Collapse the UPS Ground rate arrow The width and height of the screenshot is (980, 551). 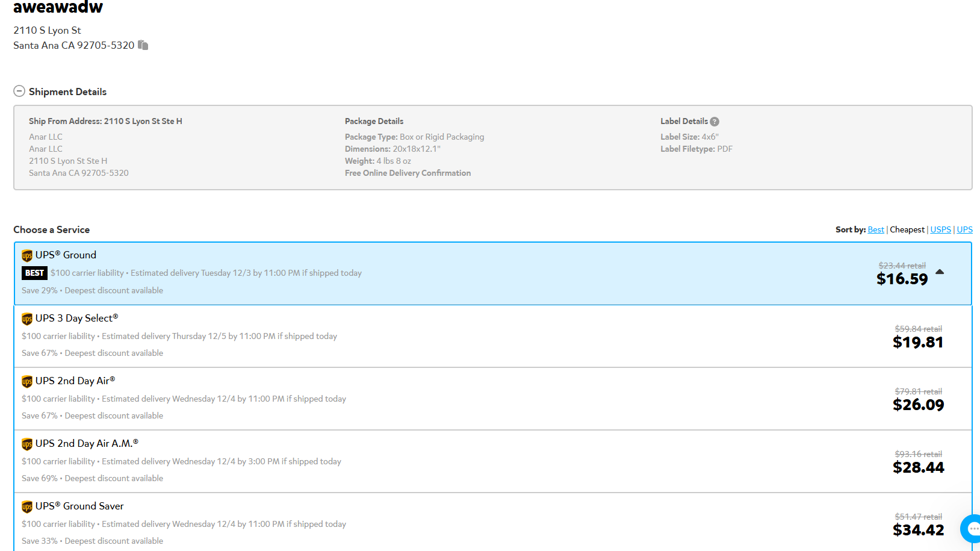(940, 272)
